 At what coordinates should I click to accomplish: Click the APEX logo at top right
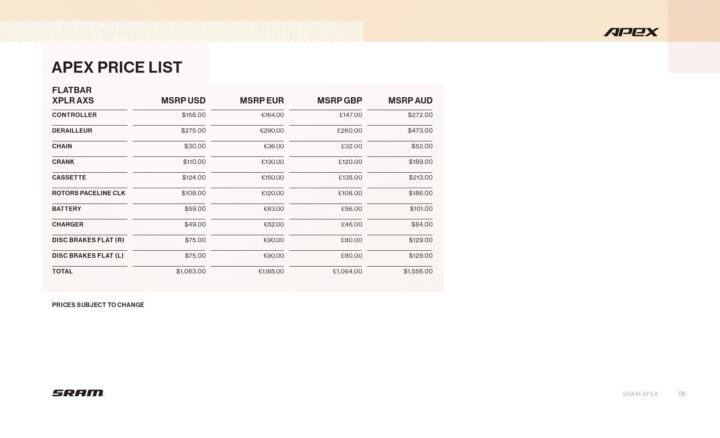[x=631, y=32]
